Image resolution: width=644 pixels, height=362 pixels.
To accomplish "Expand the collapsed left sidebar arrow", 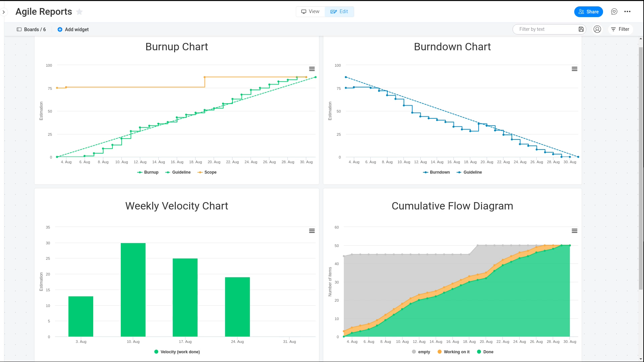I will (x=4, y=12).
